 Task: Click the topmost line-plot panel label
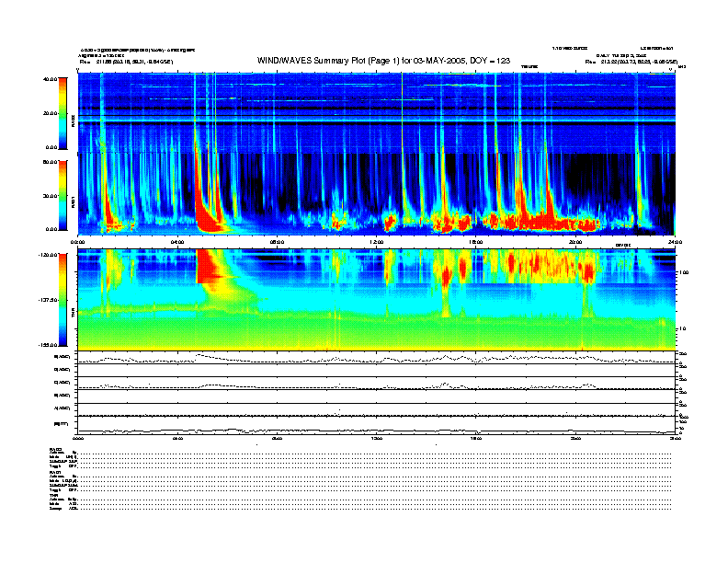click(x=63, y=357)
